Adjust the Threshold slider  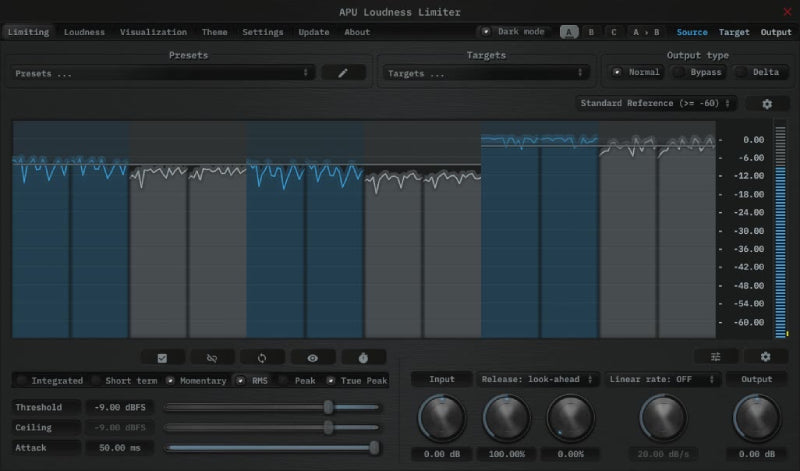pyautogui.click(x=272, y=407)
